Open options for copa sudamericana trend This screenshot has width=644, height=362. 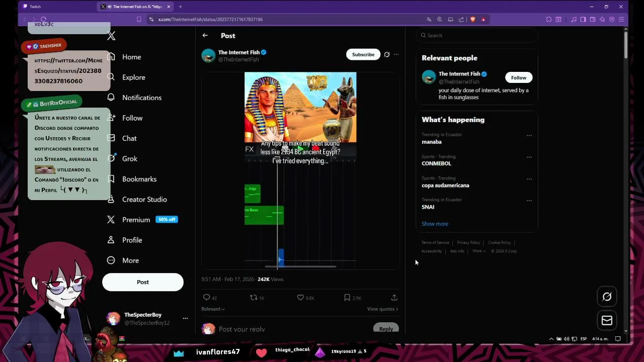coord(529,178)
